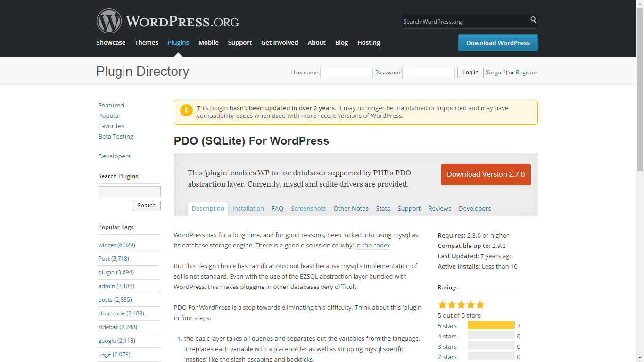The image size is (644, 362).
Task: Click the 4 stars ratings link
Action: (x=447, y=336)
